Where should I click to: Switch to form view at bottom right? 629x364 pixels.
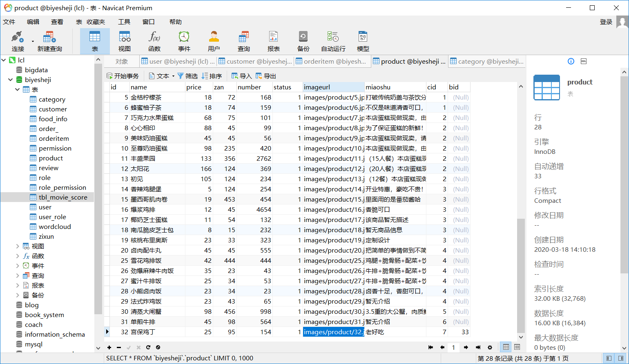[x=517, y=347]
